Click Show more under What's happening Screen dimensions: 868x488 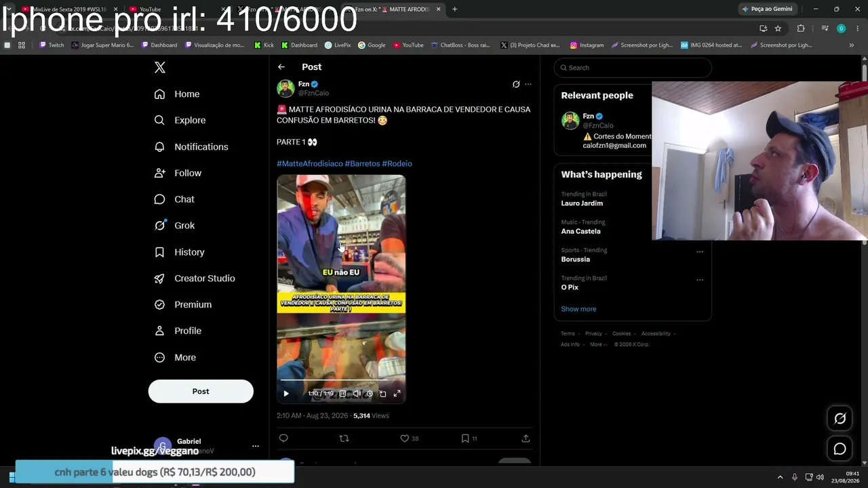tap(578, 309)
